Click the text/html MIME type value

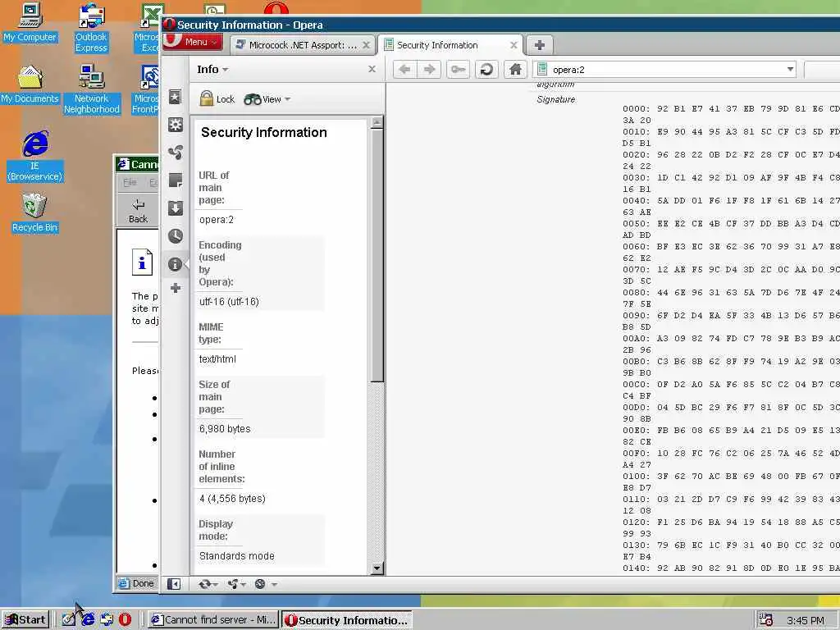[x=217, y=359]
